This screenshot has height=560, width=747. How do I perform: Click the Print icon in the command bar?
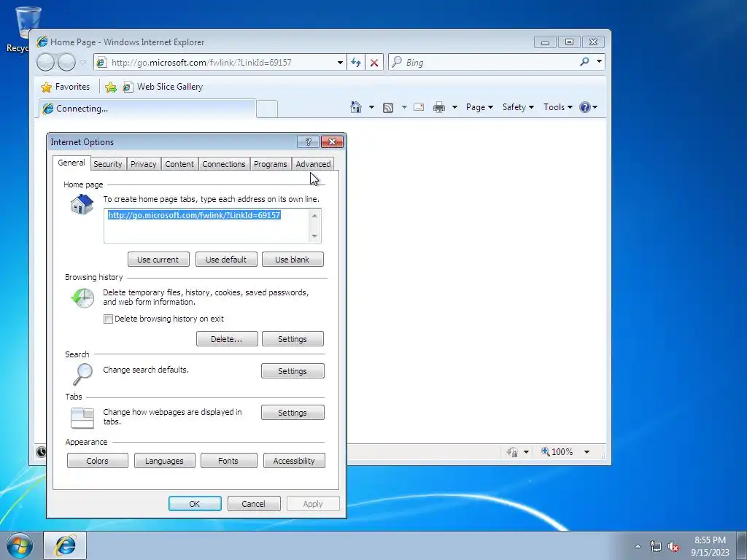tap(438, 107)
